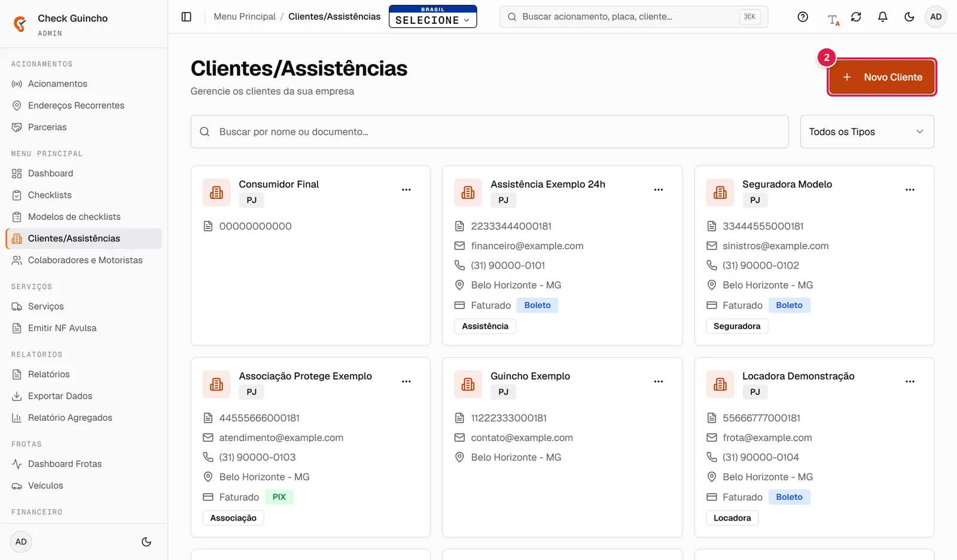The image size is (957, 560).
Task: Open more options for Assistência Exemplo 24h
Action: tap(659, 189)
